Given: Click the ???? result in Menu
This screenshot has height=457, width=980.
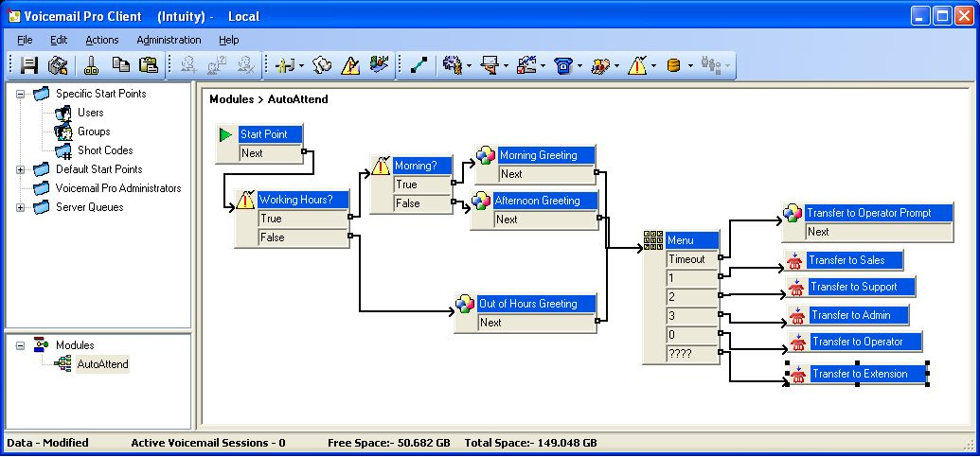Looking at the screenshot, I should pos(692,354).
